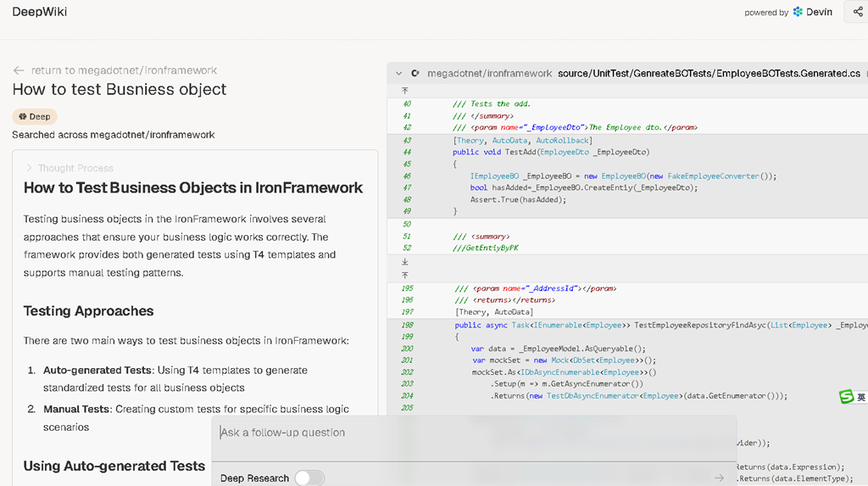This screenshot has height=486, width=868.
Task: Open the DeepWiki home link
Action: click(x=39, y=12)
